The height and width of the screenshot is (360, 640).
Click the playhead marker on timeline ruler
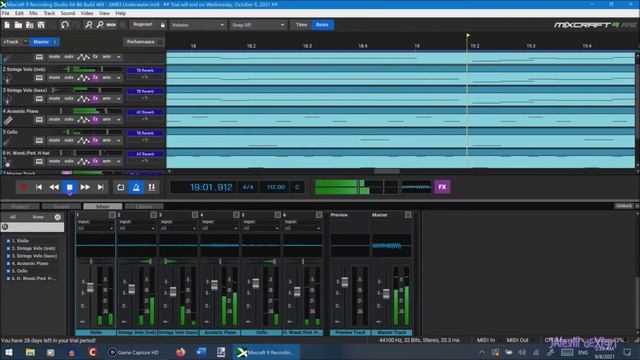click(x=468, y=36)
